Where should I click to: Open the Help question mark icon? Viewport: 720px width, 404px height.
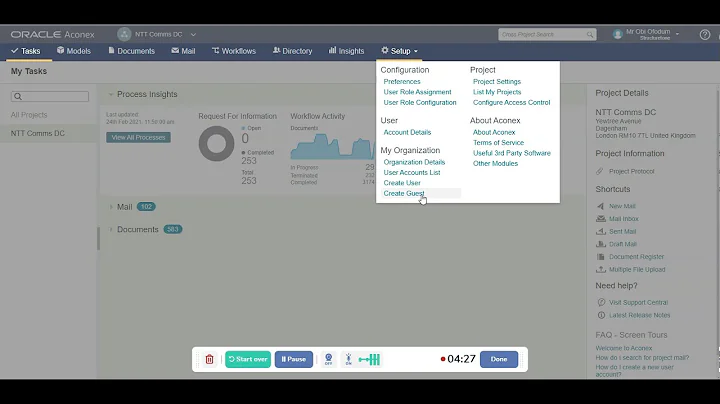704,34
